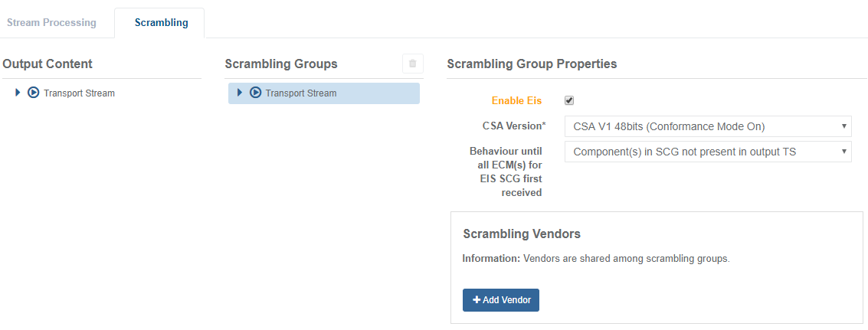Viewport: 868px width, 330px height.
Task: Expand Transport Stream under Output Content
Action: [18, 93]
